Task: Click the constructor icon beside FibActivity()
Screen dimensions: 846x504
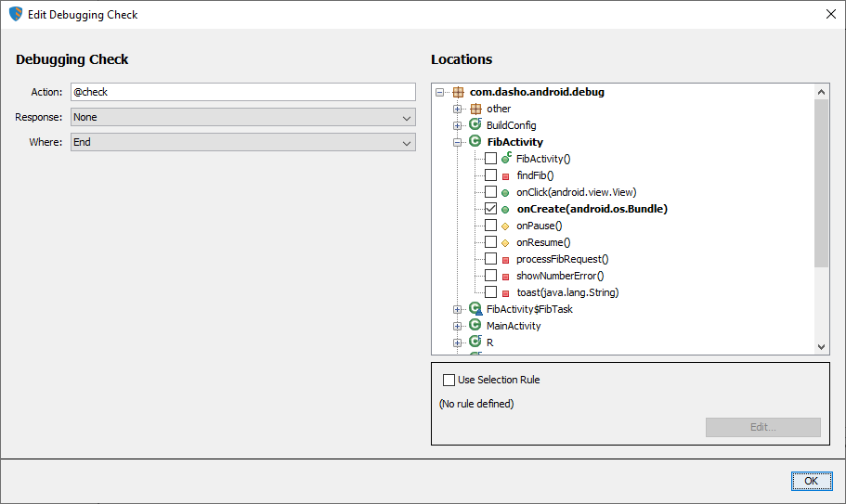Action: click(x=506, y=158)
